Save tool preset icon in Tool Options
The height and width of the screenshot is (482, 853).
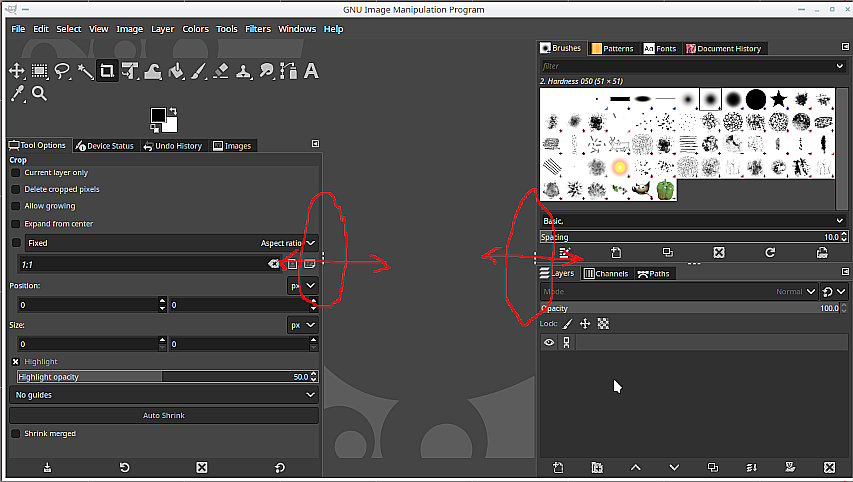48,468
